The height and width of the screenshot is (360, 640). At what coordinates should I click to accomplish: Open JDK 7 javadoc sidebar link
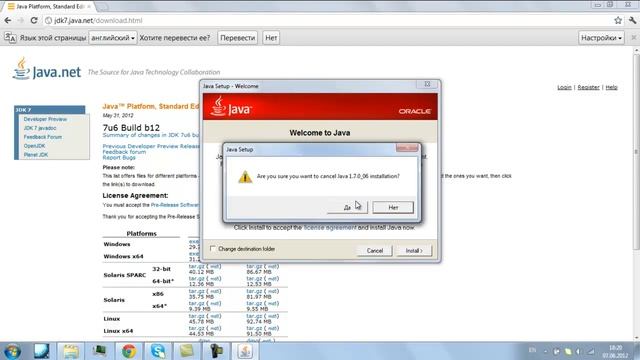coord(40,128)
